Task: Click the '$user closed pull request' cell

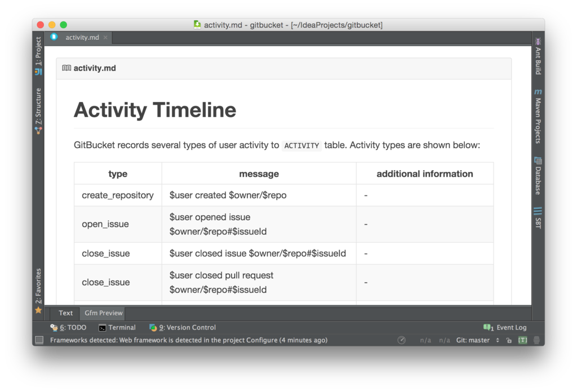Action: [x=259, y=282]
